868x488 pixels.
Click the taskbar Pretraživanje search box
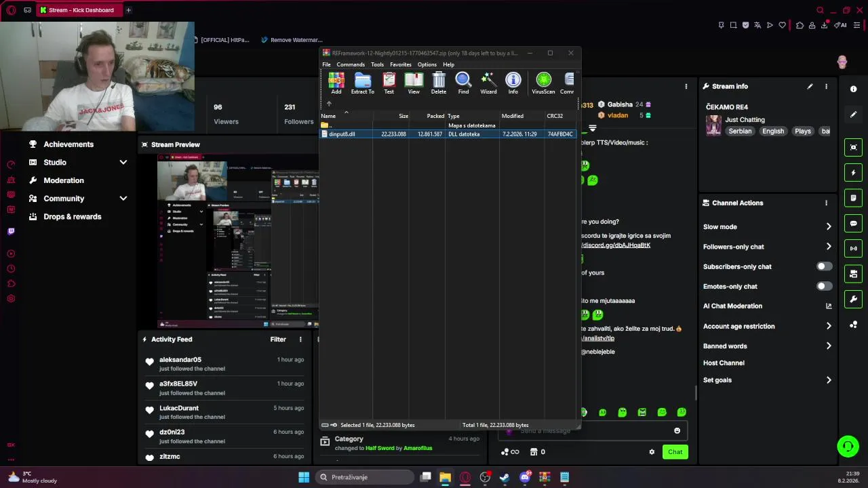(x=365, y=477)
